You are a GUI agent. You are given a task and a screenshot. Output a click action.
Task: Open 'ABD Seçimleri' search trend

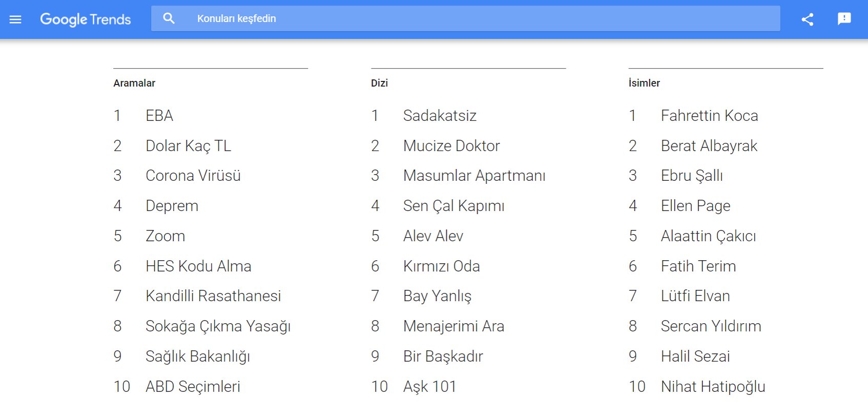coord(193,387)
